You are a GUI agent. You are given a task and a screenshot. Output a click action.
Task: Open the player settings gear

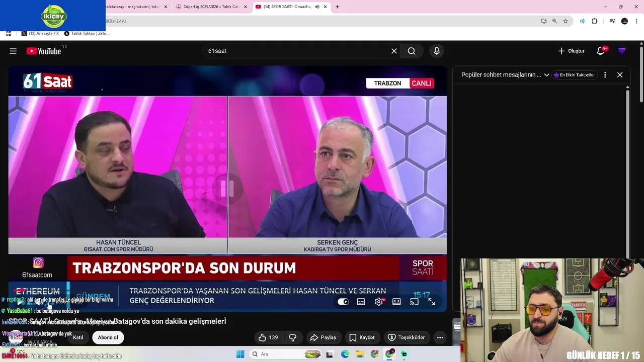coord(379,302)
